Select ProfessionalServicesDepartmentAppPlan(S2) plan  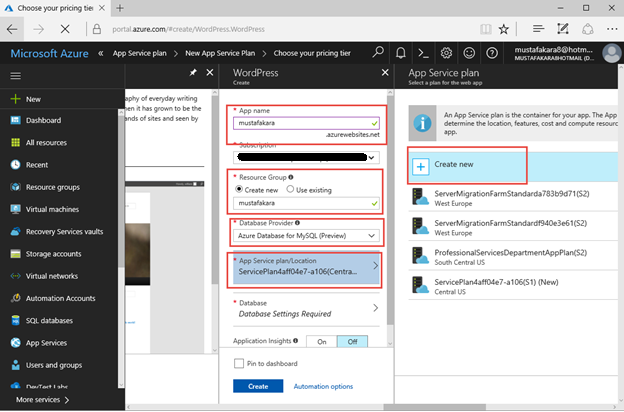click(513, 256)
